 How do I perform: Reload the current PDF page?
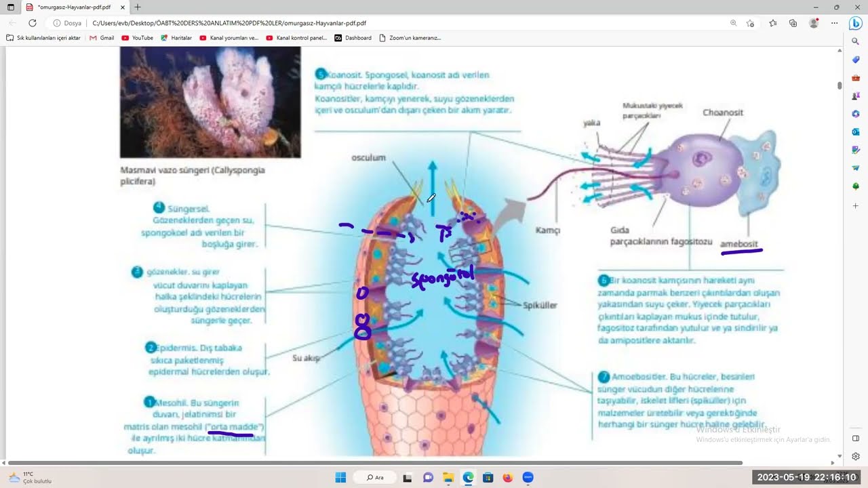(32, 22)
